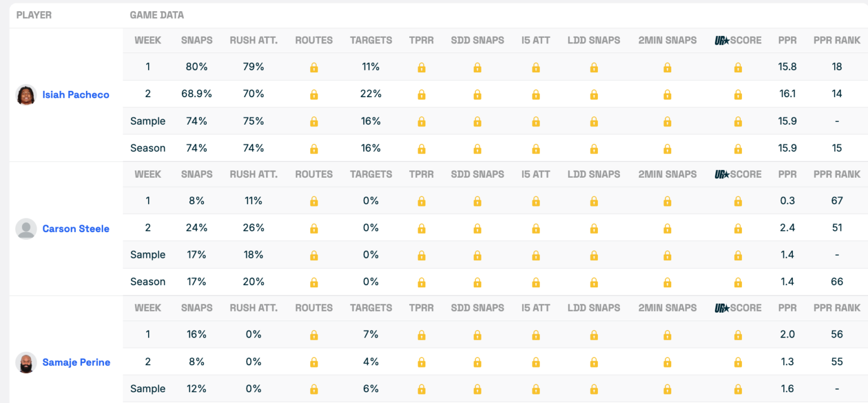Click the SNAPS column header in Pacheco's table
868x403 pixels.
(x=197, y=41)
